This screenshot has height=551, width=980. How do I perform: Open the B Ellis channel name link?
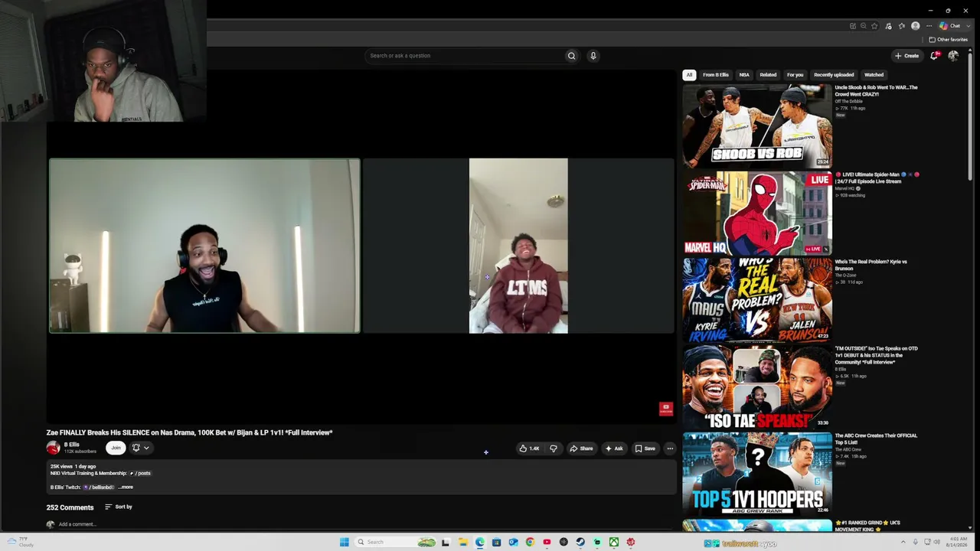tap(72, 445)
